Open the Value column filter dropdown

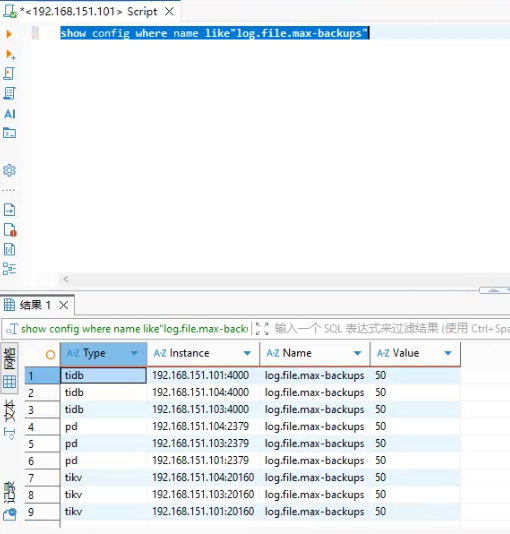[x=448, y=354]
